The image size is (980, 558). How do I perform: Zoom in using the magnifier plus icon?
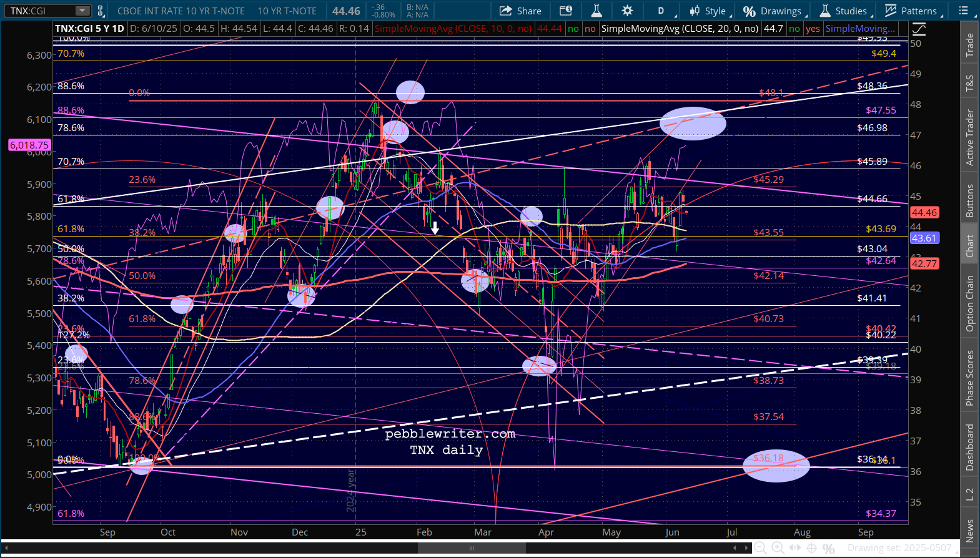(778, 548)
